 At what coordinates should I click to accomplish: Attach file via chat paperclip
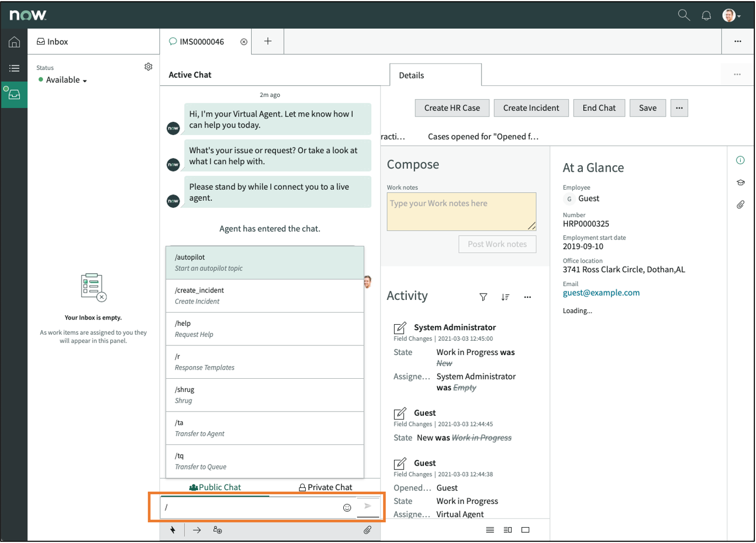367,530
